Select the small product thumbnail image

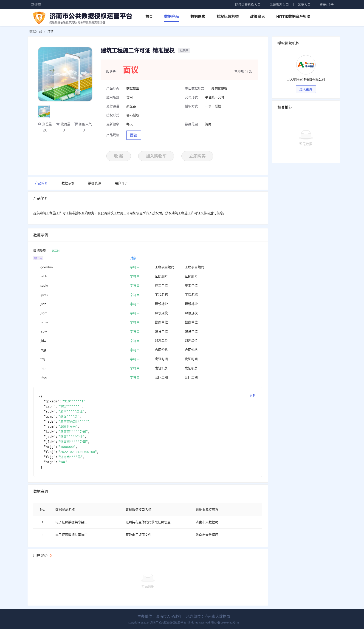click(x=44, y=111)
